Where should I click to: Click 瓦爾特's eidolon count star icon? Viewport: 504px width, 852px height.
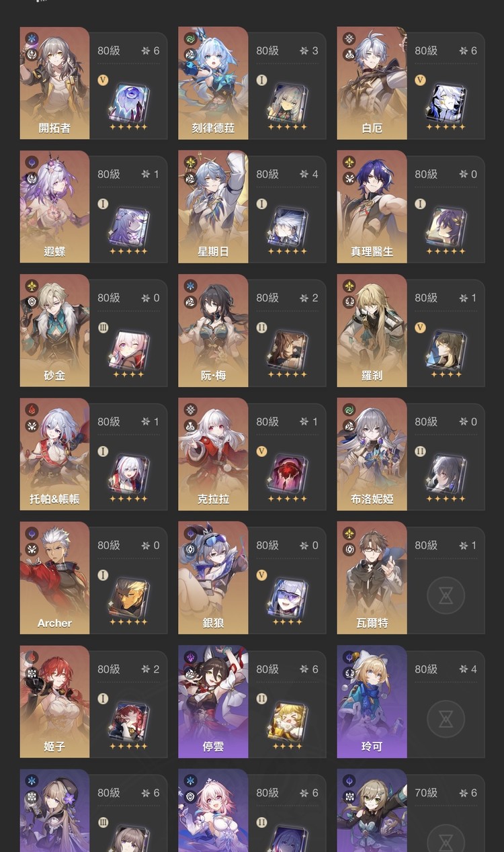(x=463, y=546)
